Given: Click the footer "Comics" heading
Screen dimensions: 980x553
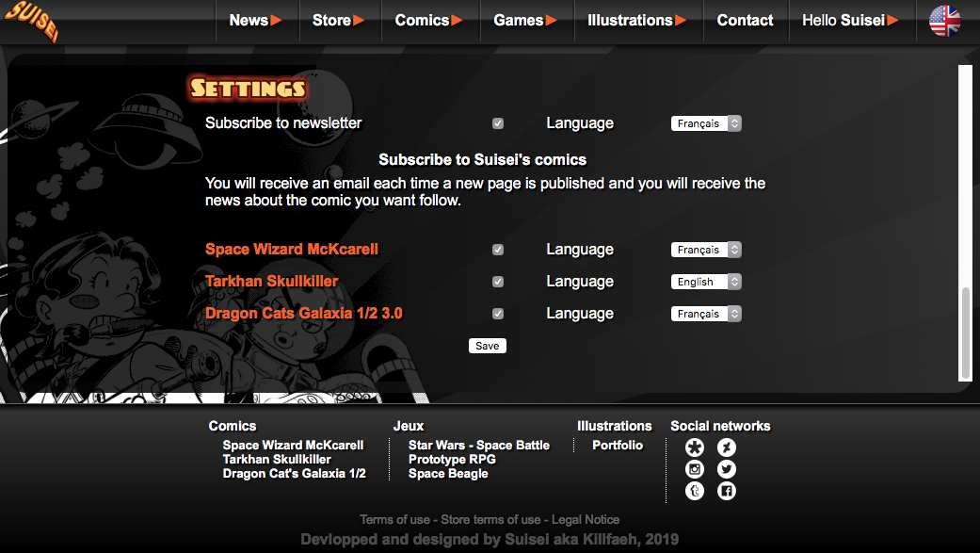Looking at the screenshot, I should (233, 426).
